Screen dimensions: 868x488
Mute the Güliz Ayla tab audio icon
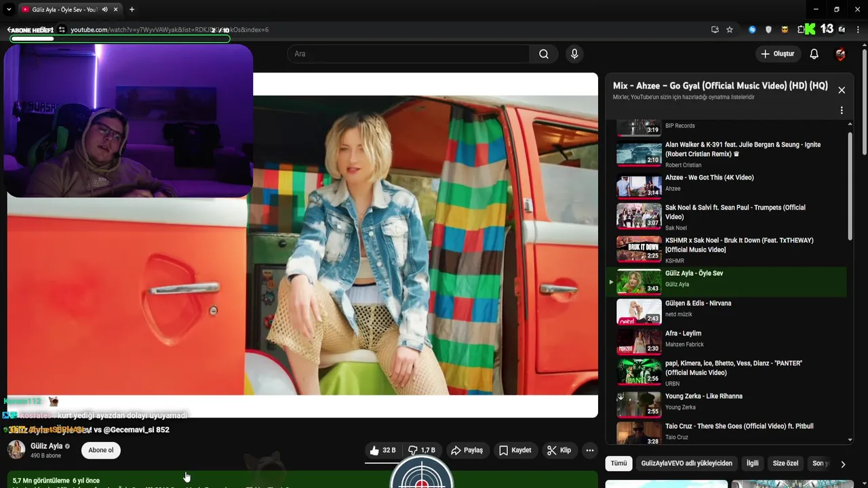104,9
